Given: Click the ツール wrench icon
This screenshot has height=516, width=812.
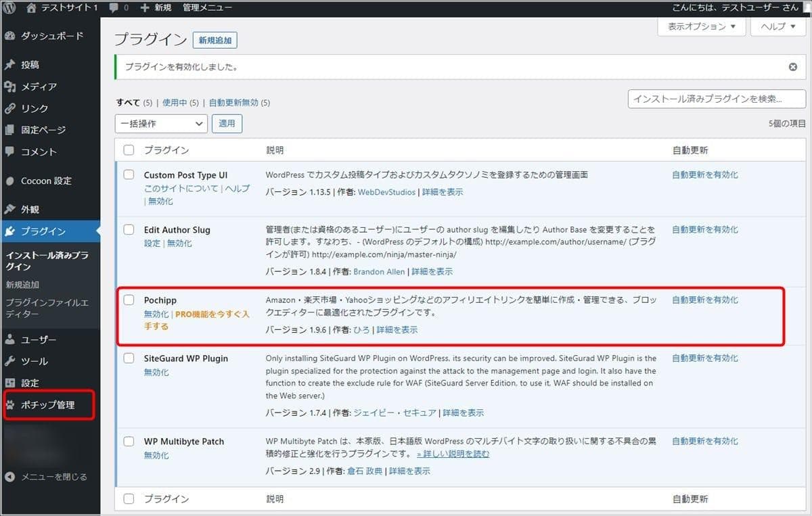Looking at the screenshot, I should point(10,361).
